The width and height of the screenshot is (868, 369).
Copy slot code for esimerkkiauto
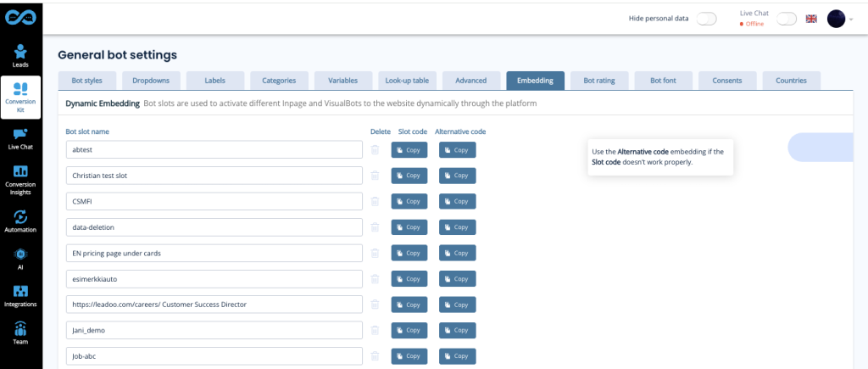pyautogui.click(x=409, y=279)
